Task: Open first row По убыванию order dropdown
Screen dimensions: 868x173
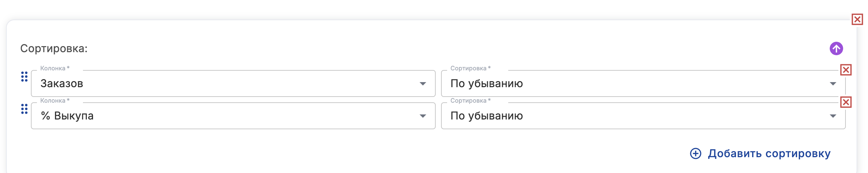Action: tap(640, 83)
